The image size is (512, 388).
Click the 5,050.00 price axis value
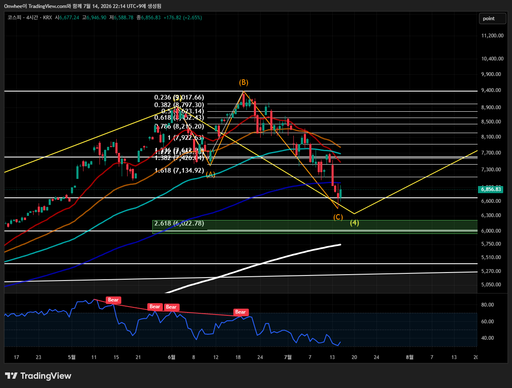click(x=491, y=285)
